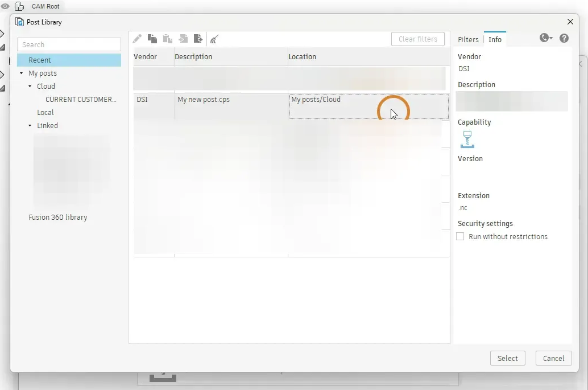Select the CURRENT CUSTOMER folder

(x=81, y=100)
